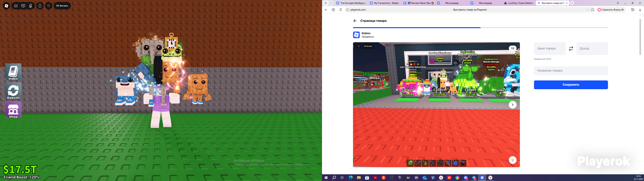Open the Telegram taskbar icon
Viewport: 644px width, 181px height.
(474, 178)
